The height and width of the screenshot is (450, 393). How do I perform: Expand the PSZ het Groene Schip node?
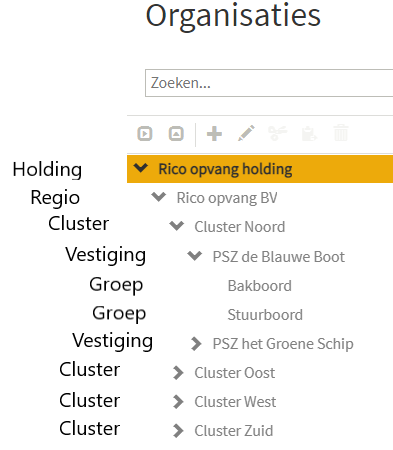[x=196, y=344]
